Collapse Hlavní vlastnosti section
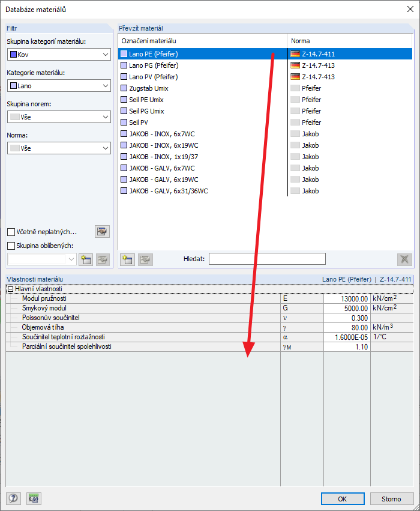 [x=10, y=289]
